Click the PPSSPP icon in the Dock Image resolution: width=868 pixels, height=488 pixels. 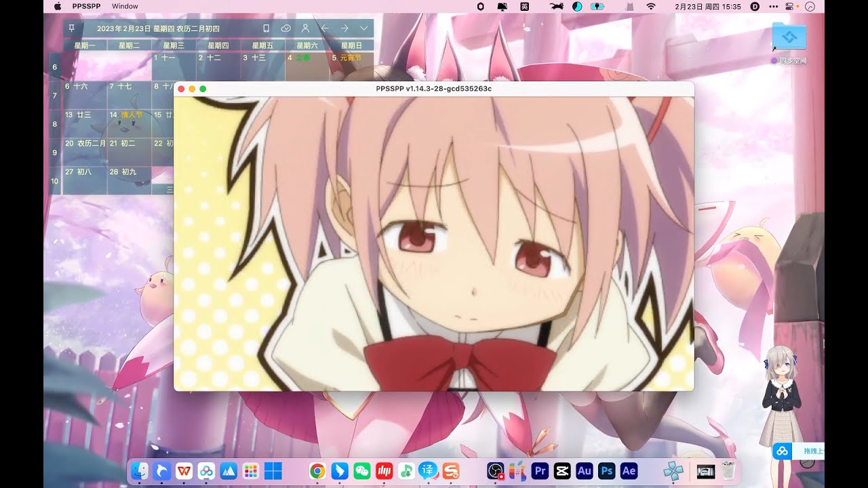(x=673, y=471)
